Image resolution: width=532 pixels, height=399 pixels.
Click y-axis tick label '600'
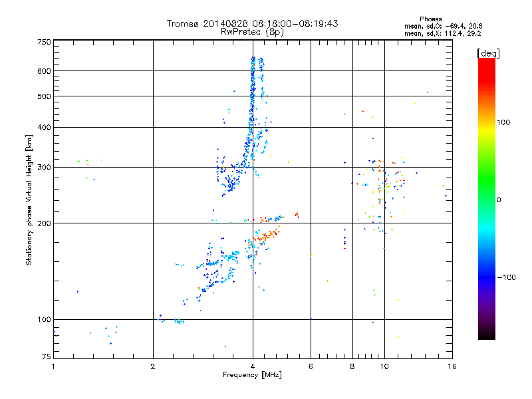(44, 71)
